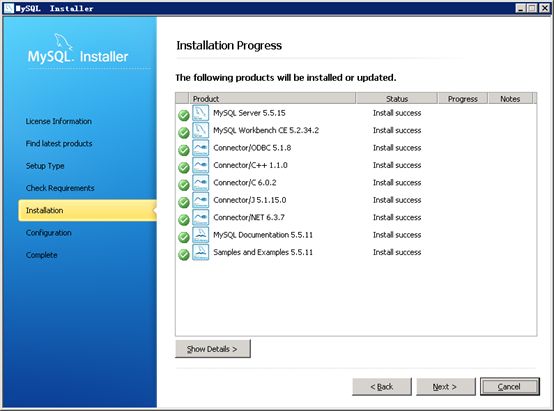Sort by the Status column header
This screenshot has width=554, height=411.
[x=397, y=99]
